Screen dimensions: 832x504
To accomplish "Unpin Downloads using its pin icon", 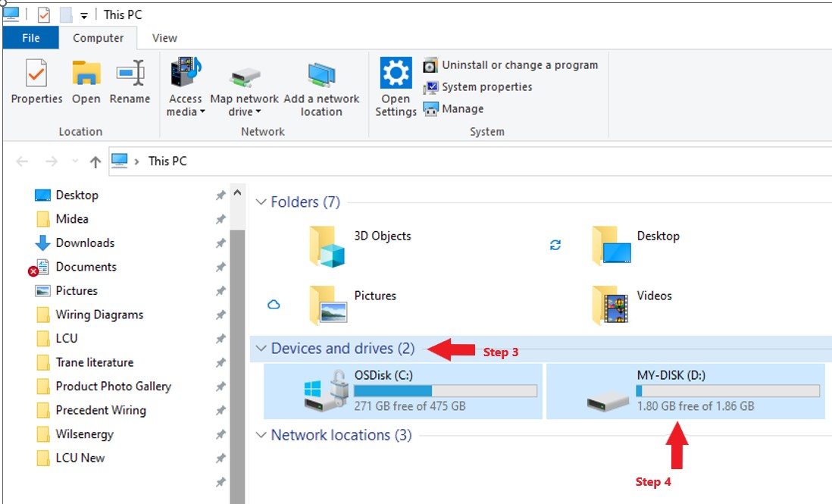I will (221, 243).
